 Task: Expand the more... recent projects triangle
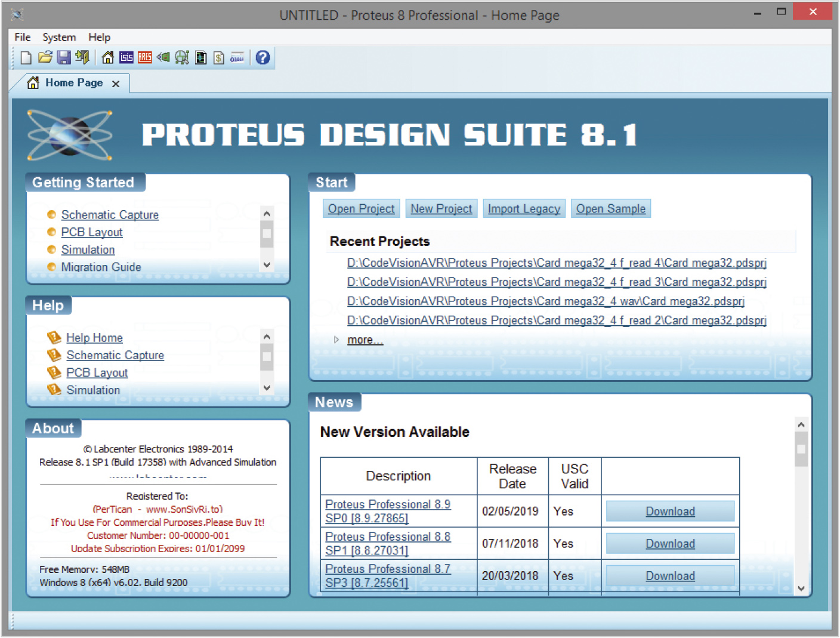(336, 340)
